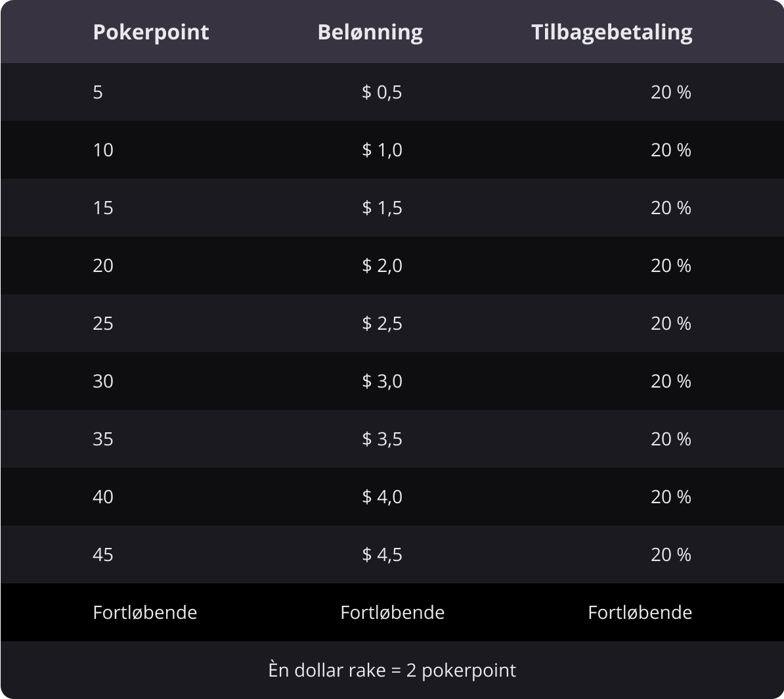The height and width of the screenshot is (699, 784).
Task: Click Fortløbende in the Tilbagebetaling column
Action: 640,613
